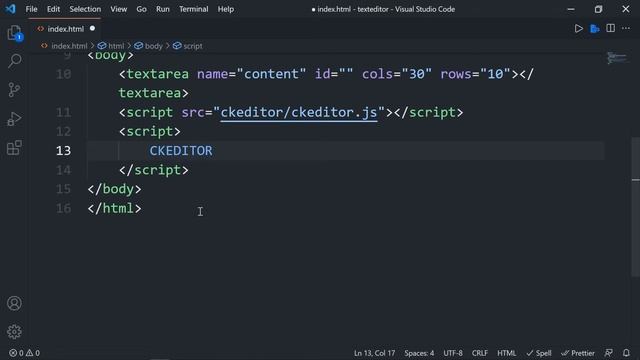Select the index.html editor tab
640x360 pixels.
tap(65, 29)
